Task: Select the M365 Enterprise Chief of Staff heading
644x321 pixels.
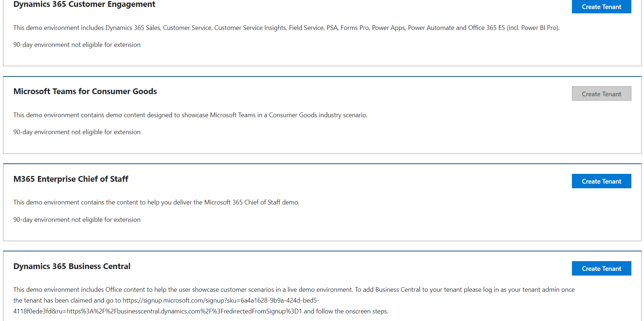Action: pyautogui.click(x=71, y=179)
